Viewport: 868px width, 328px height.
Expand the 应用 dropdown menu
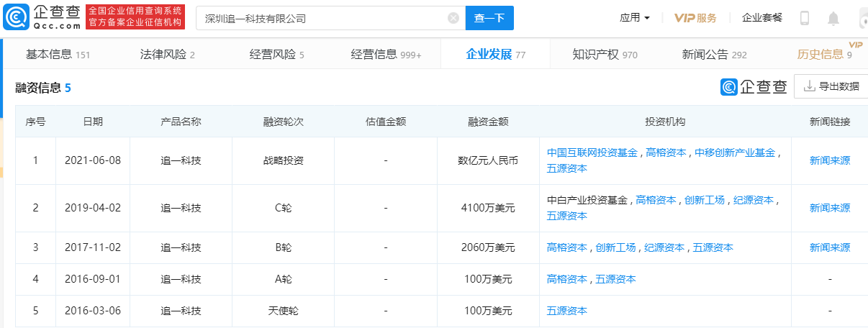(635, 18)
